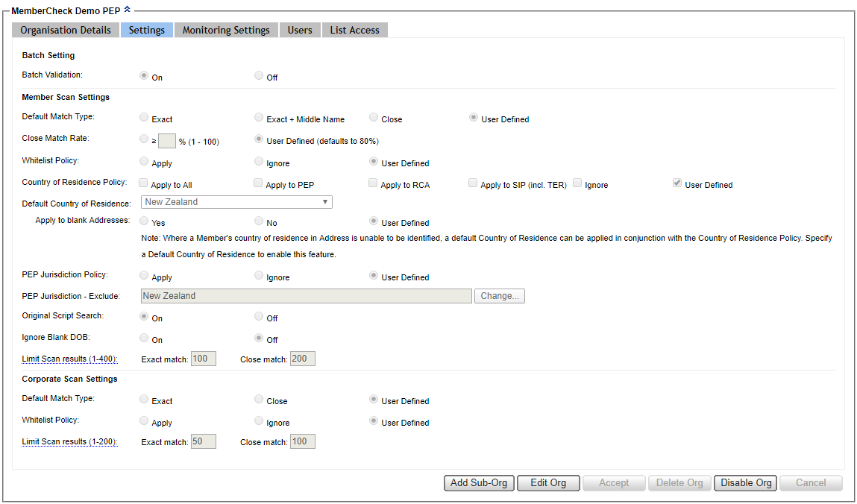The height and width of the screenshot is (504, 857).
Task: Click the Add Sub-Org button
Action: [x=479, y=482]
